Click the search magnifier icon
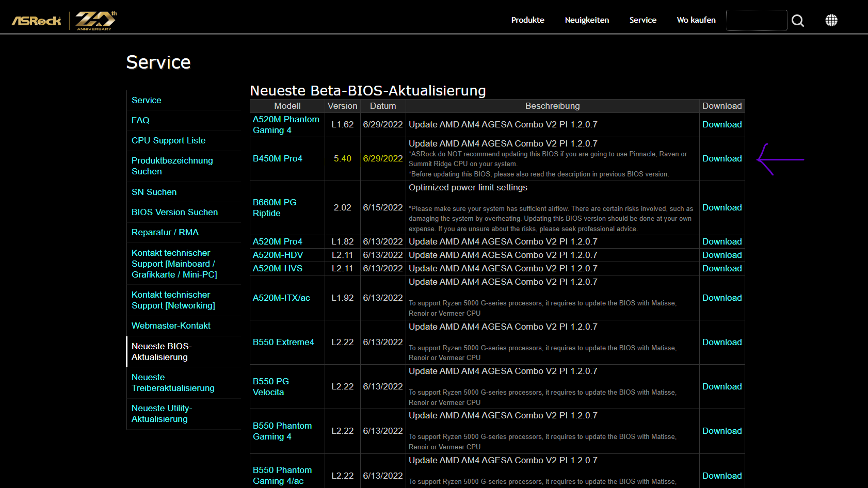The image size is (868, 488). pos(798,21)
